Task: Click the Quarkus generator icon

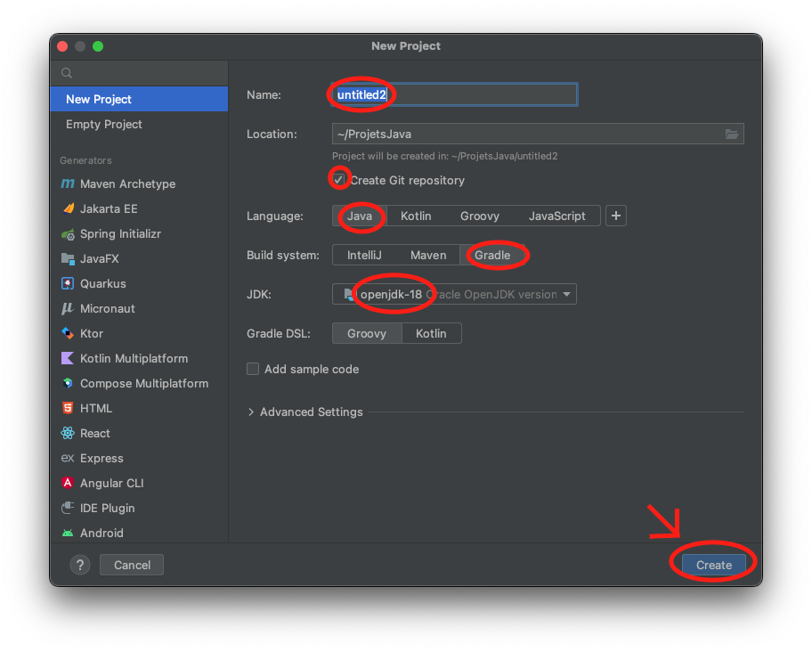Action: 68,284
